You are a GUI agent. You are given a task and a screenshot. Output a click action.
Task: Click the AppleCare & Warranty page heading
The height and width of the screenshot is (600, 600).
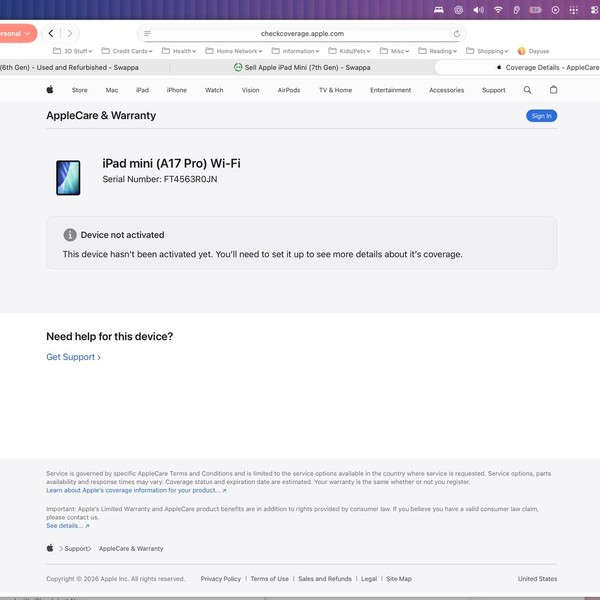coord(101,116)
